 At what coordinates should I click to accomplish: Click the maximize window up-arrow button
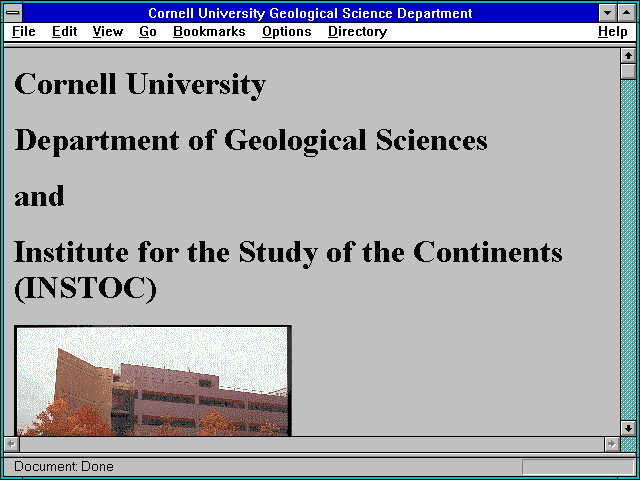(627, 13)
